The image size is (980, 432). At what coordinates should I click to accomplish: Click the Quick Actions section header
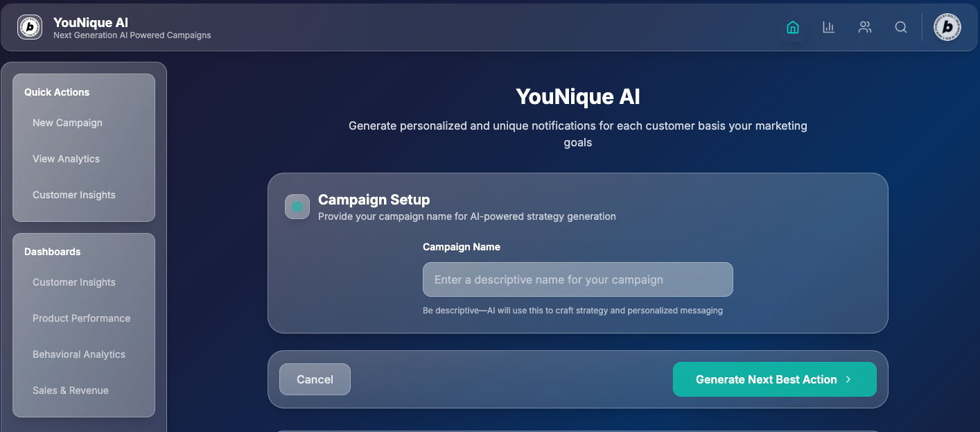(57, 92)
